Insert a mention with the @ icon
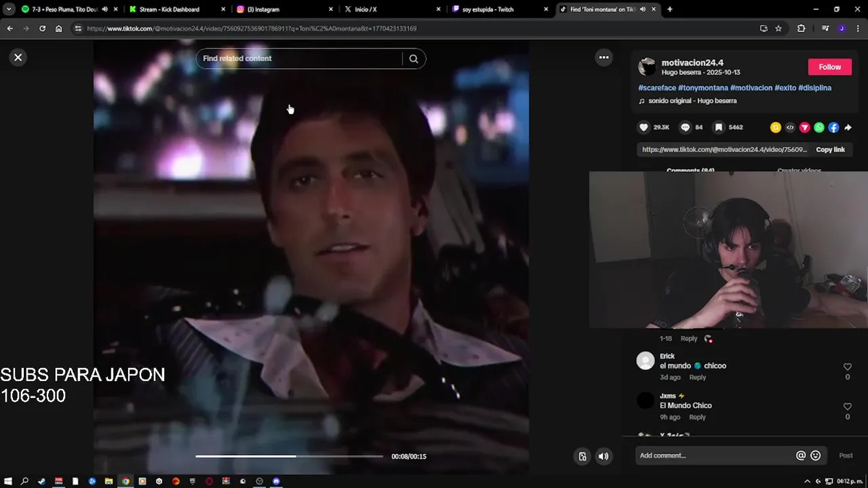The width and height of the screenshot is (868, 488). coord(800,455)
